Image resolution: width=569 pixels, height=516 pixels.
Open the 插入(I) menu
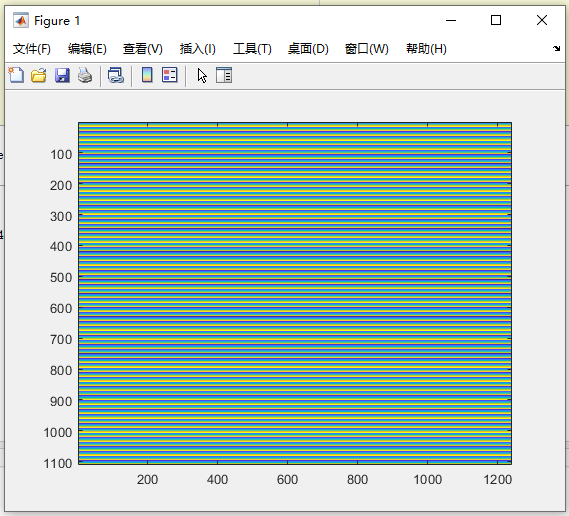198,49
